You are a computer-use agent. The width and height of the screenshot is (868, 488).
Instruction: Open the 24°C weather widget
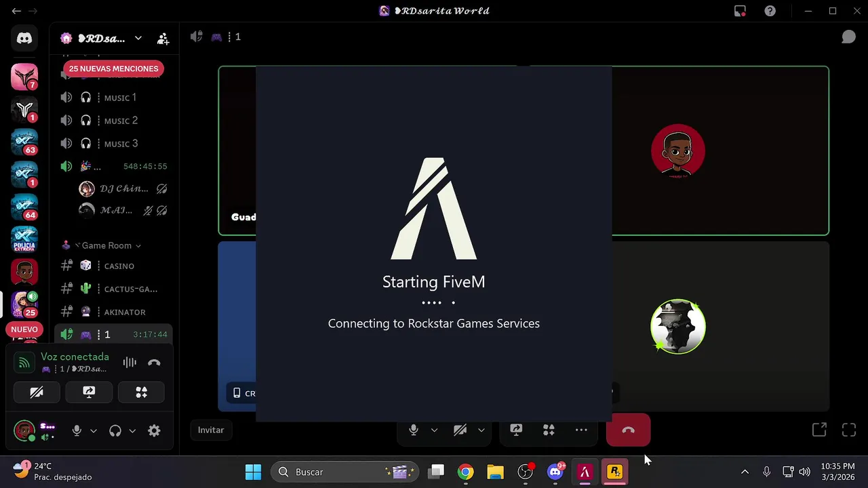point(52,472)
